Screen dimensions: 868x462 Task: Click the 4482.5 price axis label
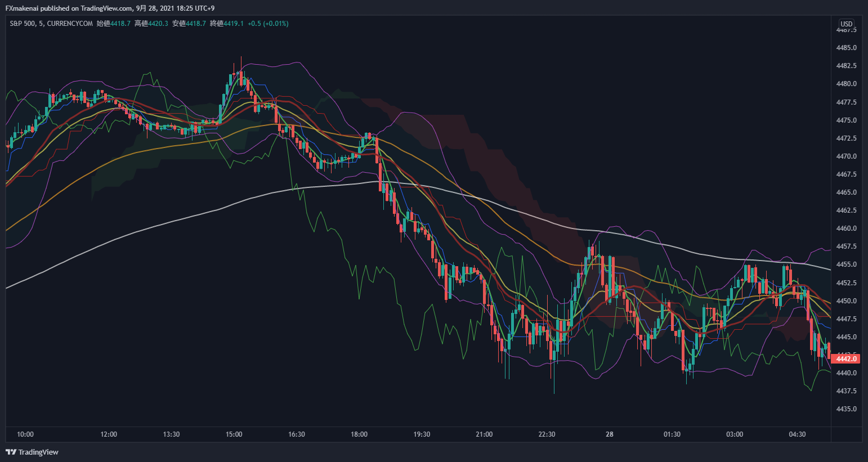(x=846, y=66)
